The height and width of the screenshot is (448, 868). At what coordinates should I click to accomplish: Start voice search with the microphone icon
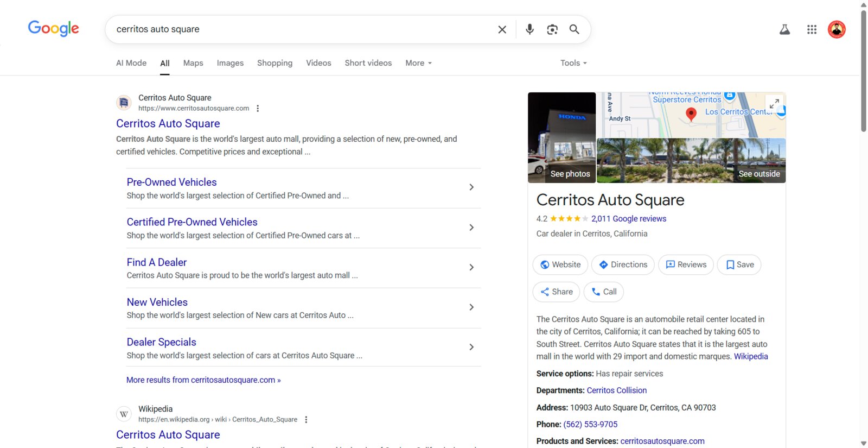point(529,29)
